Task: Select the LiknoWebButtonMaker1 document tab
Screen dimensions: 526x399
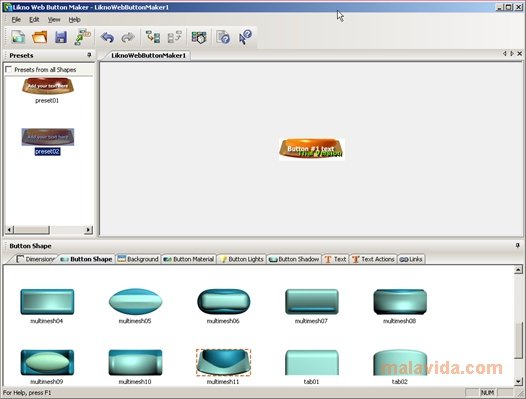Action: [148, 55]
